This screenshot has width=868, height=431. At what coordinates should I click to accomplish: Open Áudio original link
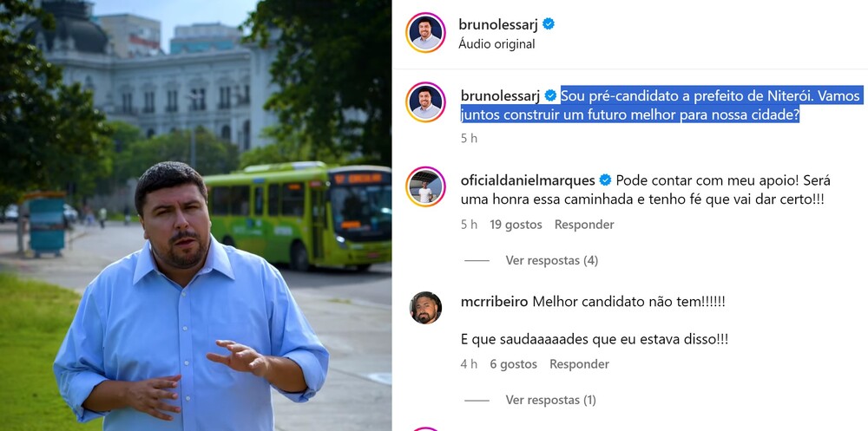[496, 44]
